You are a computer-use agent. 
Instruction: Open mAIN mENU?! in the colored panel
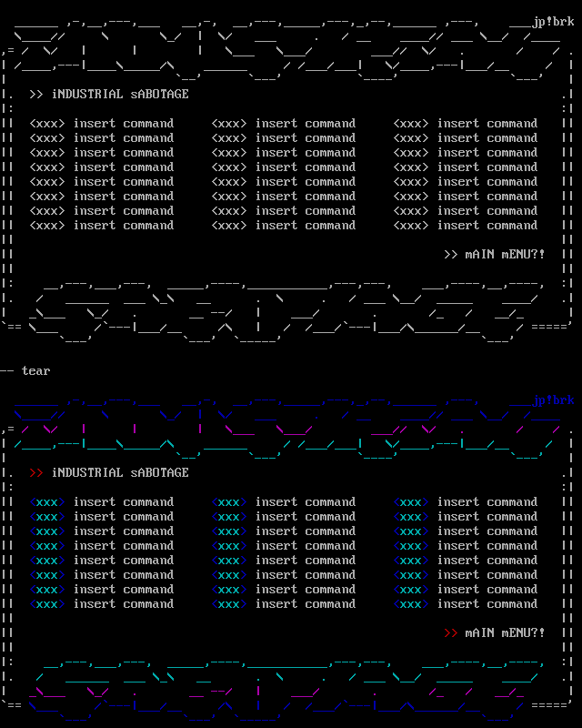click(505, 633)
